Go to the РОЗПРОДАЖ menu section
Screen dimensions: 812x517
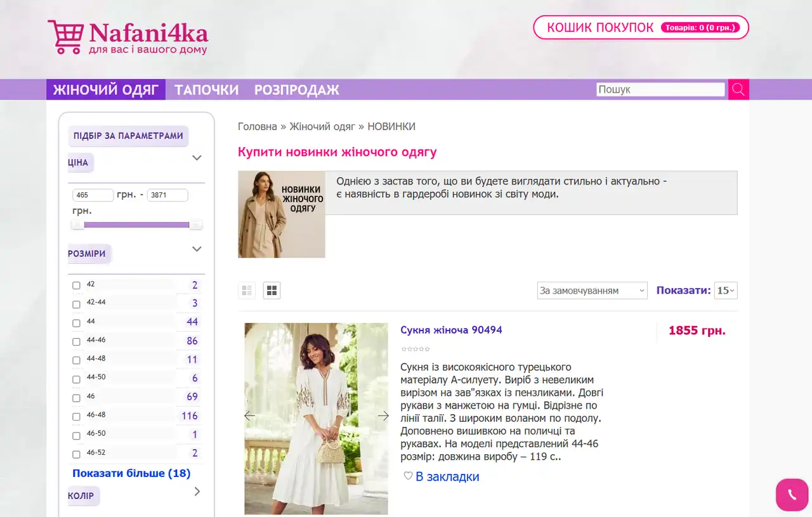(x=297, y=89)
